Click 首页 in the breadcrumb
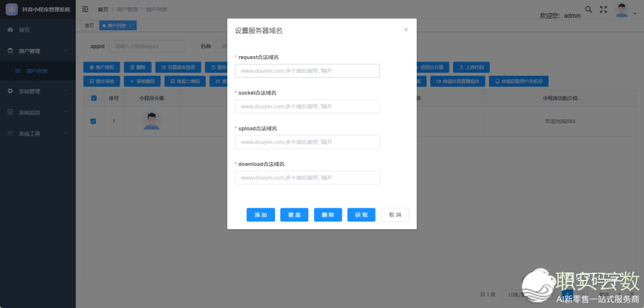Screen dimensions: 644x308 (x=103, y=9)
